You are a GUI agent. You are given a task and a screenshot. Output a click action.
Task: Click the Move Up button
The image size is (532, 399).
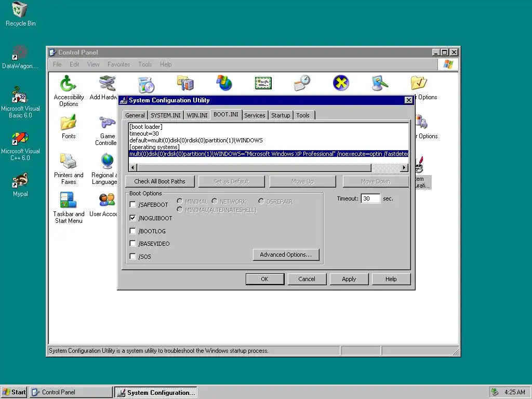click(303, 181)
